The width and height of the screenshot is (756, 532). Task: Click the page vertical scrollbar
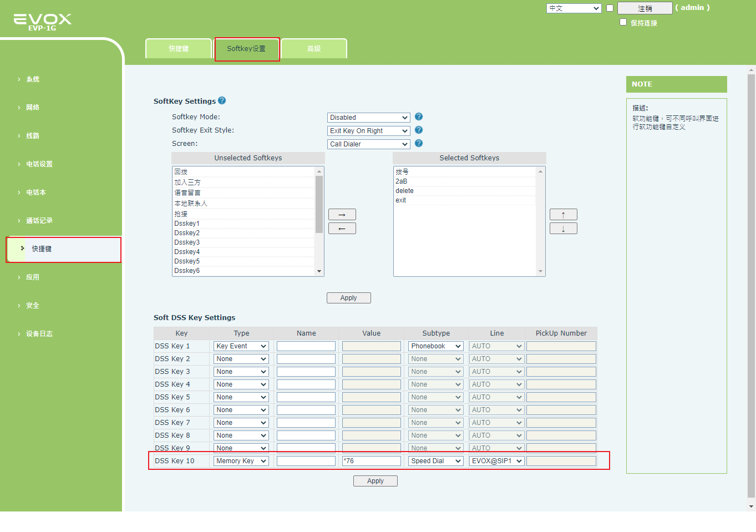pos(752,285)
